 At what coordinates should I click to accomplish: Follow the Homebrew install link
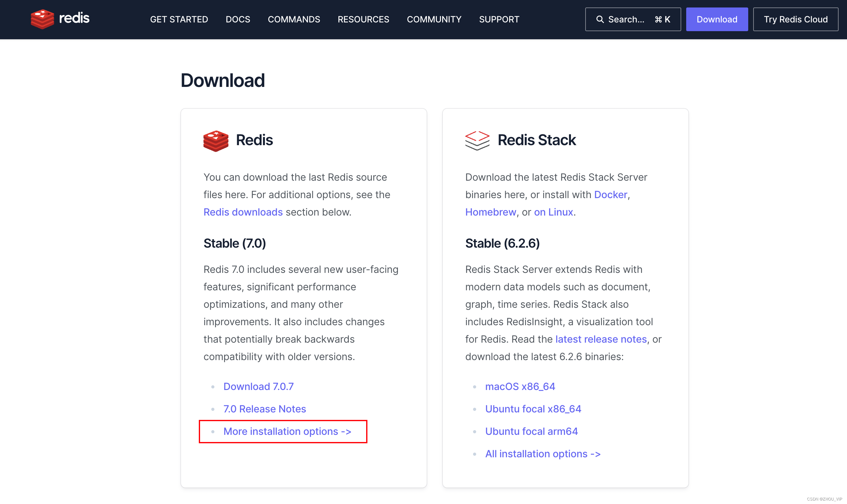pos(490,212)
